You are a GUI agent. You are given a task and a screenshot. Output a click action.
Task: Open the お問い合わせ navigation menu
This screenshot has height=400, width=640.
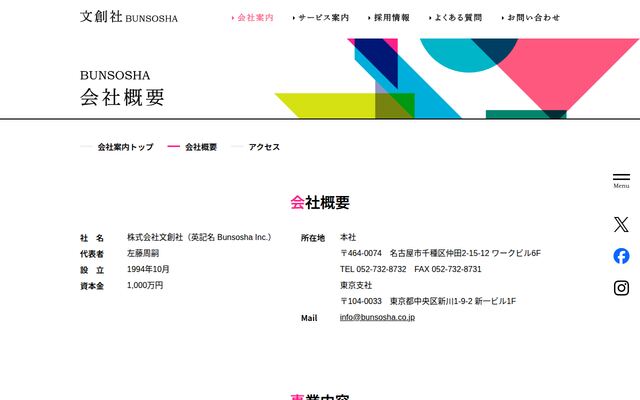pyautogui.click(x=531, y=18)
